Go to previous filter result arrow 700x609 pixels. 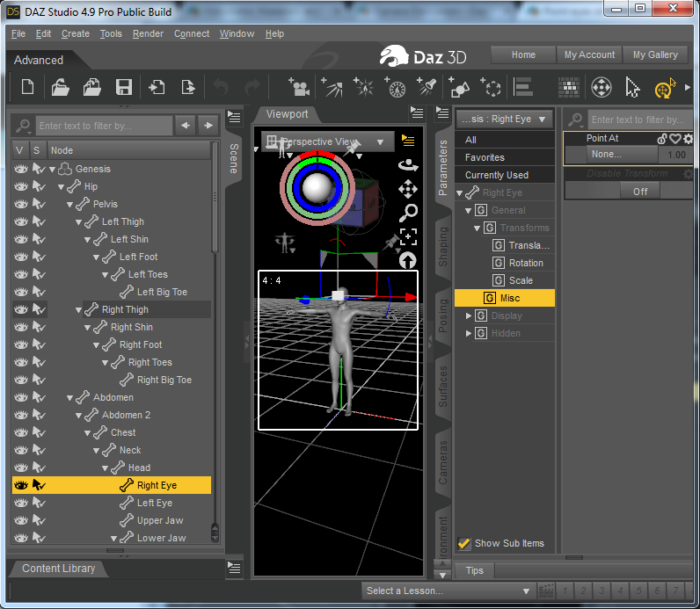click(186, 126)
